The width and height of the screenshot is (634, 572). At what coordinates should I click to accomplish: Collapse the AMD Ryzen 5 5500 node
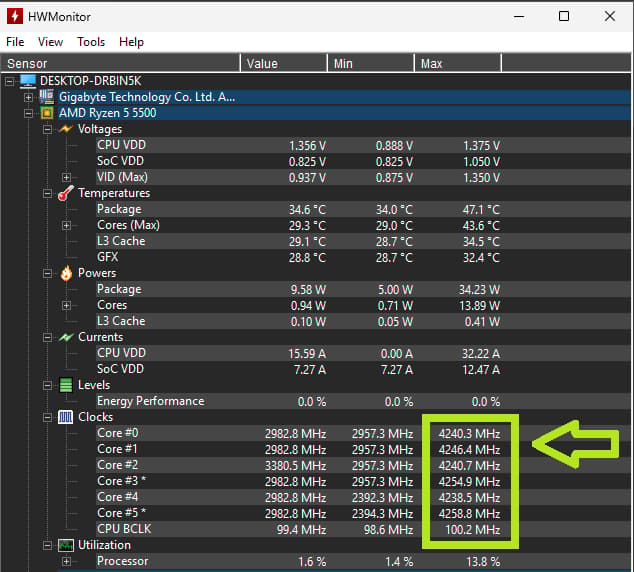(x=28, y=114)
